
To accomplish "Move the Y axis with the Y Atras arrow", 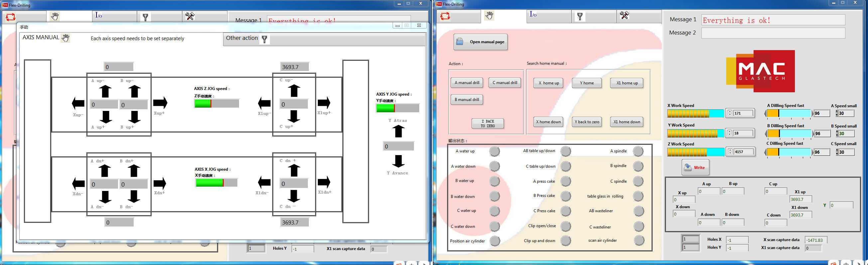I will (398, 131).
